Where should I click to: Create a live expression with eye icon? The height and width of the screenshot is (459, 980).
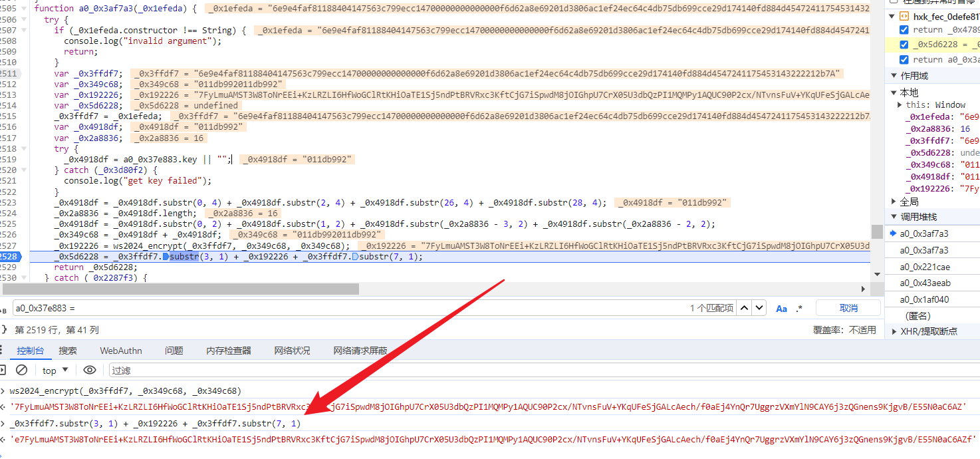coord(90,371)
